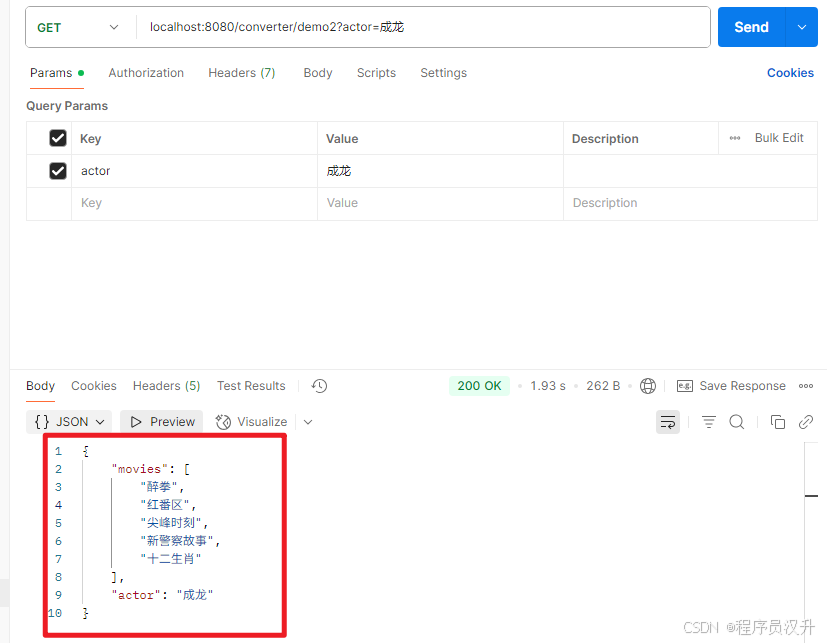The width and height of the screenshot is (827, 643).
Task: Open column options ellipsis near Bulk Edit
Action: tap(735, 138)
